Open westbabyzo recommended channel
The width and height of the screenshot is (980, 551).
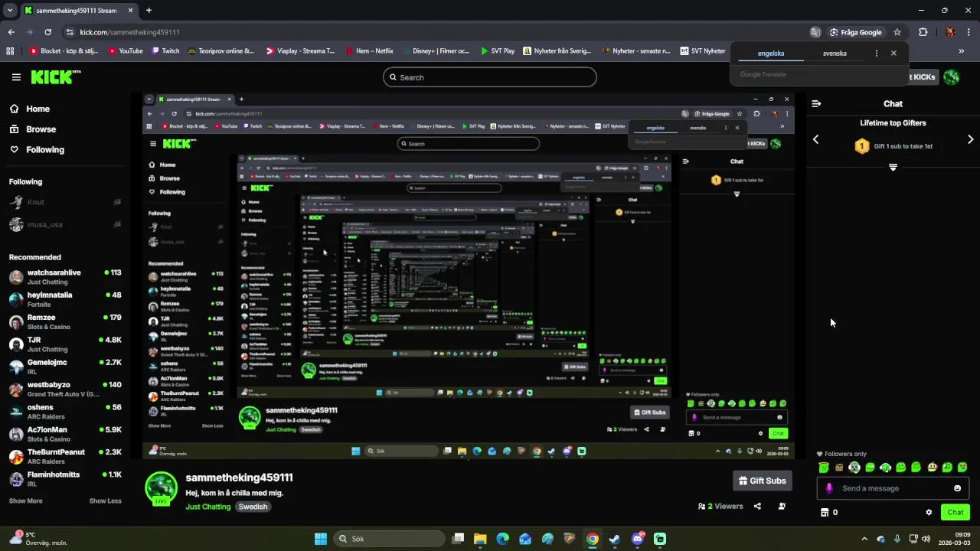click(65, 390)
